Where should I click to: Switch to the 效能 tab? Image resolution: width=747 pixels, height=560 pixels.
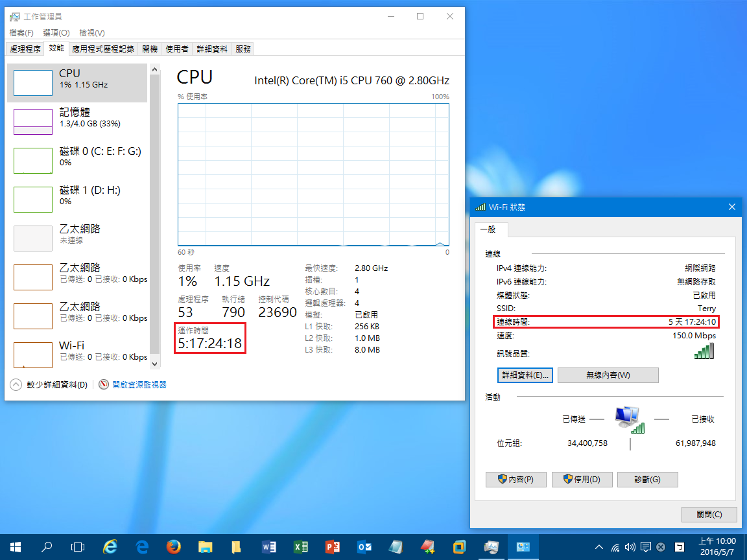(x=56, y=48)
